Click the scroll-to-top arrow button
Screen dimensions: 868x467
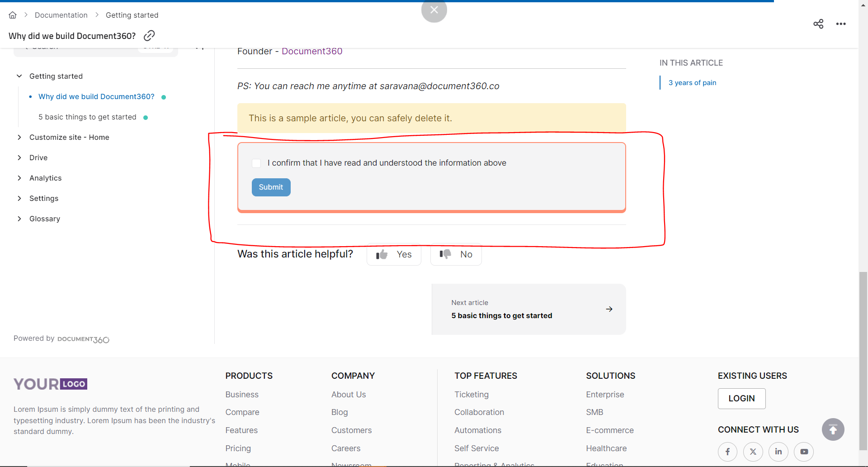[833, 429]
